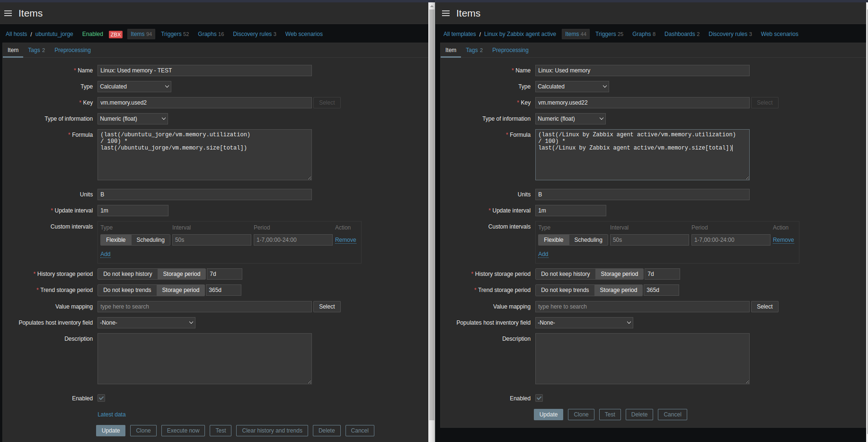The width and height of the screenshot is (868, 442).
Task: Toggle the Enabled checkbox on the ubuntutu_jorge item
Action: pyautogui.click(x=101, y=398)
